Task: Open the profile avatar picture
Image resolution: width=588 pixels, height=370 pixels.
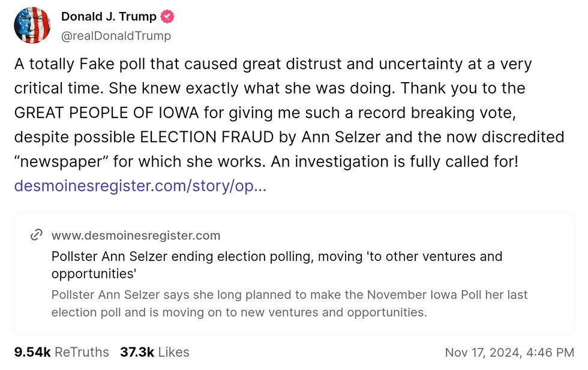Action: click(32, 26)
